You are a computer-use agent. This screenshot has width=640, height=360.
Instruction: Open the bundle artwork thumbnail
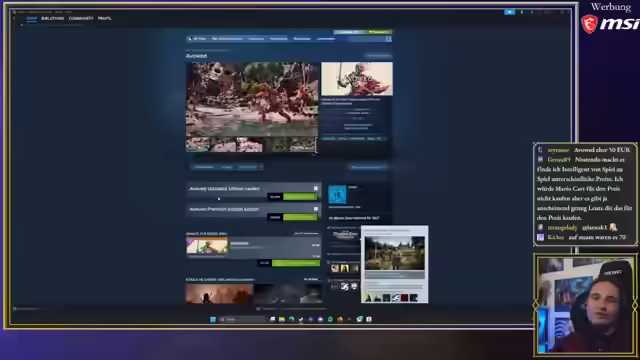[x=207, y=246]
